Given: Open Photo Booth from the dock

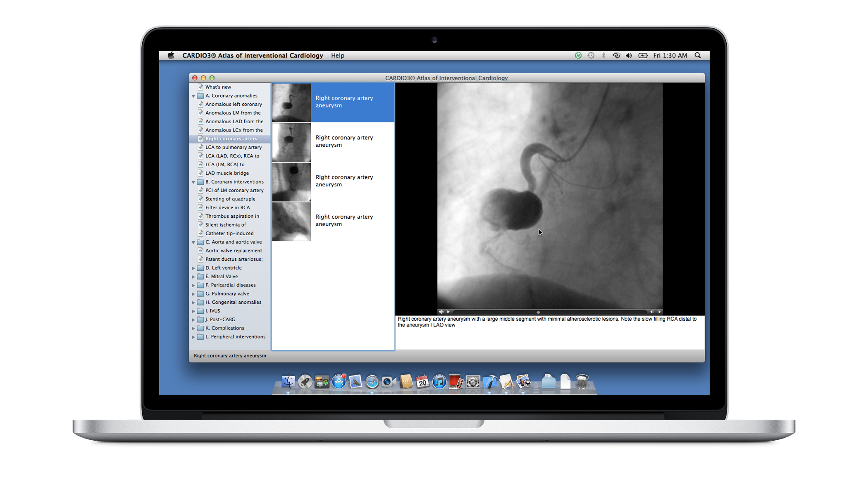Looking at the screenshot, I should (x=456, y=382).
